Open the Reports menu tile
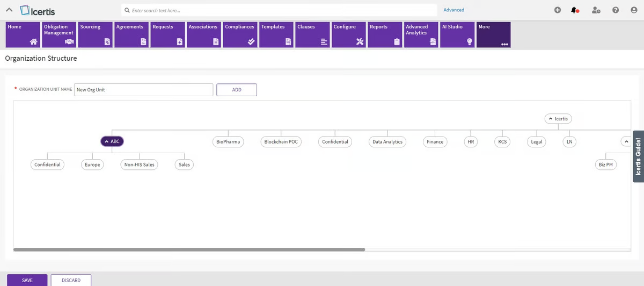Image resolution: width=644 pixels, height=286 pixels. pos(384,35)
